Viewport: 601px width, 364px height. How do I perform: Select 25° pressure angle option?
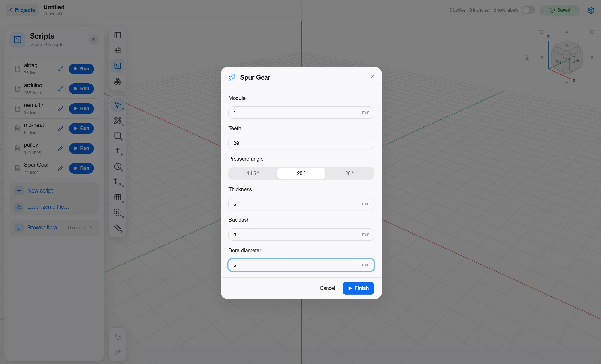click(349, 174)
